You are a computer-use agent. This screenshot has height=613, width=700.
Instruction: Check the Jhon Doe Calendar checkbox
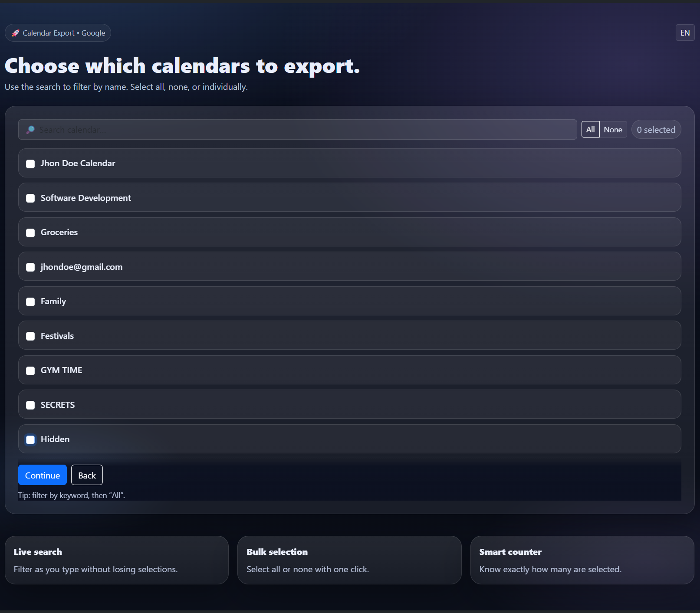point(30,164)
